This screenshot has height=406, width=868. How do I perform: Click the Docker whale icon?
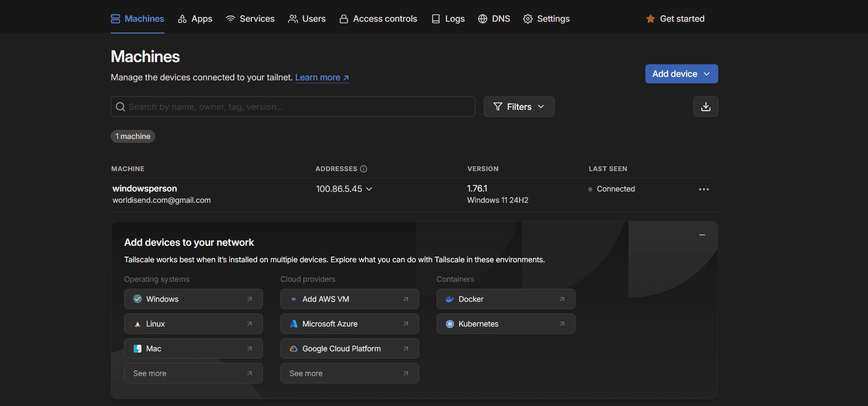450,299
